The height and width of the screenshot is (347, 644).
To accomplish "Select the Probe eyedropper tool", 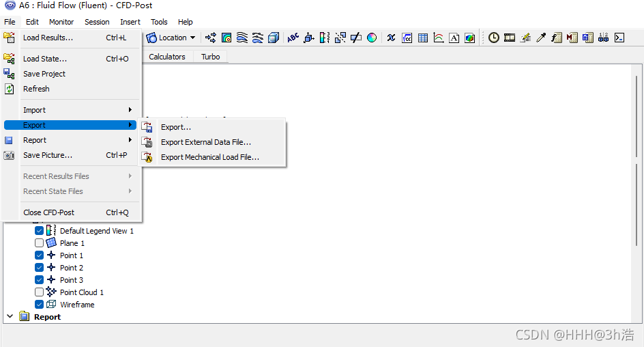I will (541, 38).
